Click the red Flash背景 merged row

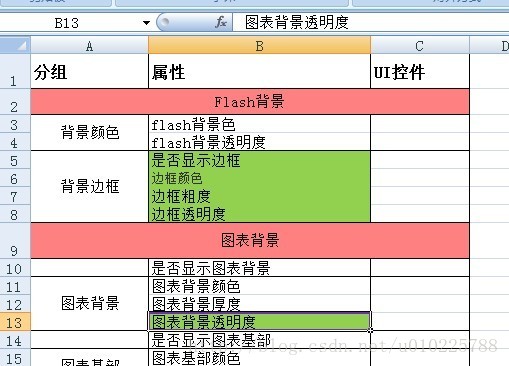point(250,102)
